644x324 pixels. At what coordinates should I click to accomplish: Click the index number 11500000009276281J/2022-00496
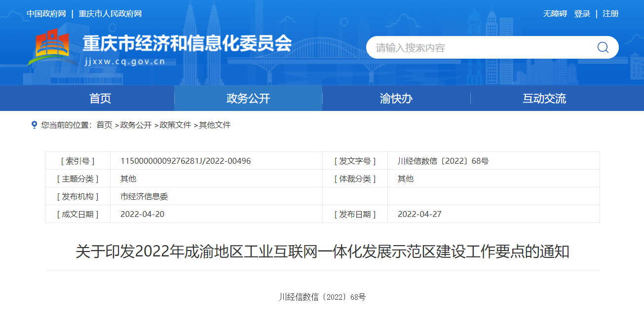(186, 161)
